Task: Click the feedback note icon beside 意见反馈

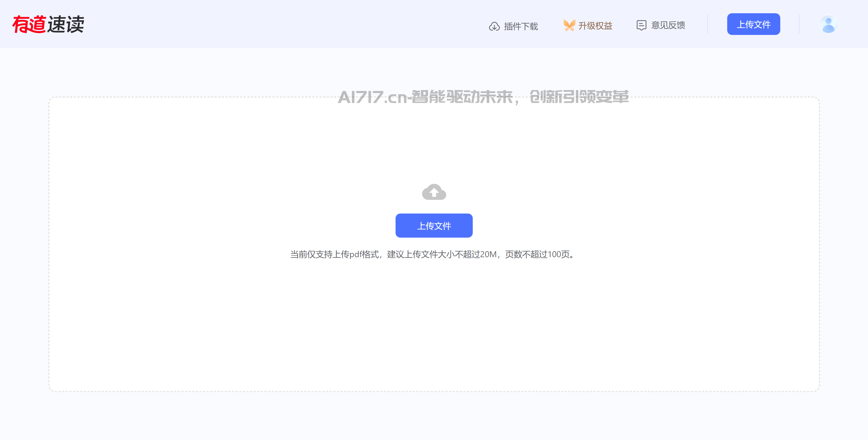Action: [641, 25]
